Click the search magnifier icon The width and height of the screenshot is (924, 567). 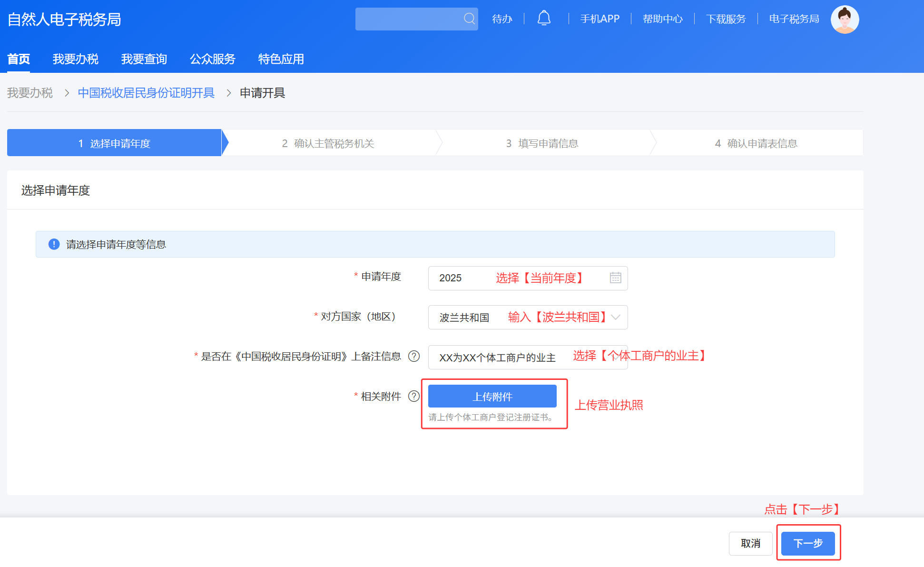click(x=469, y=19)
